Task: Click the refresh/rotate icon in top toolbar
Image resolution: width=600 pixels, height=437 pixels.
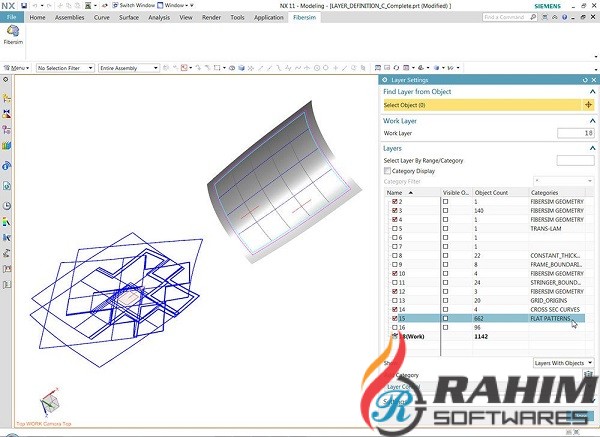Action: 396,68
